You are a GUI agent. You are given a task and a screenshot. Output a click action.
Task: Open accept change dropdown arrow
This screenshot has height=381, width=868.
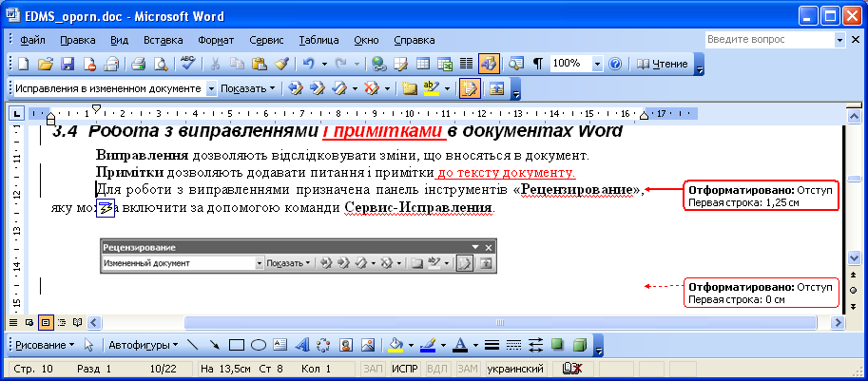353,88
